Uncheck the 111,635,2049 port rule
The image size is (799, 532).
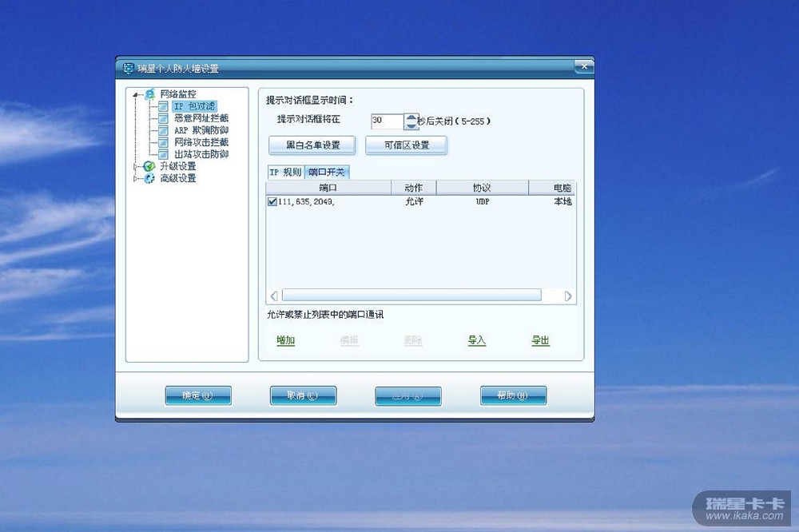[272, 202]
